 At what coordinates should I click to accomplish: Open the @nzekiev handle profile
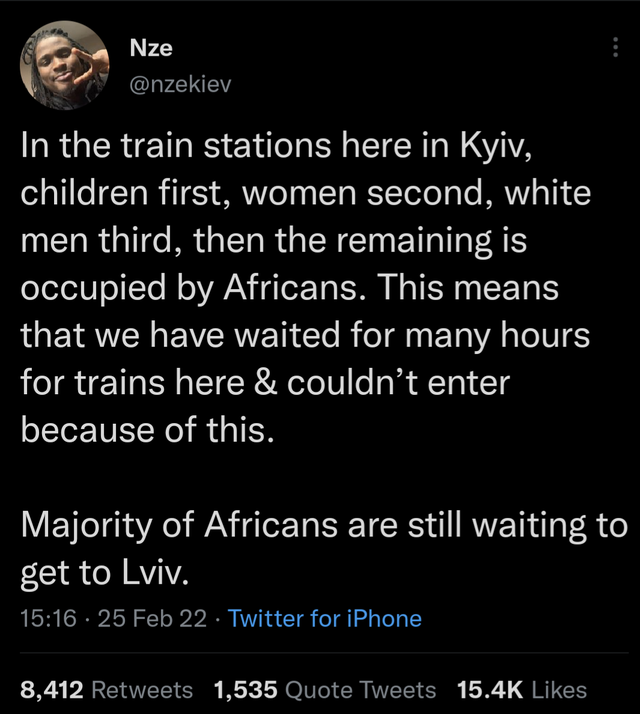[180, 85]
